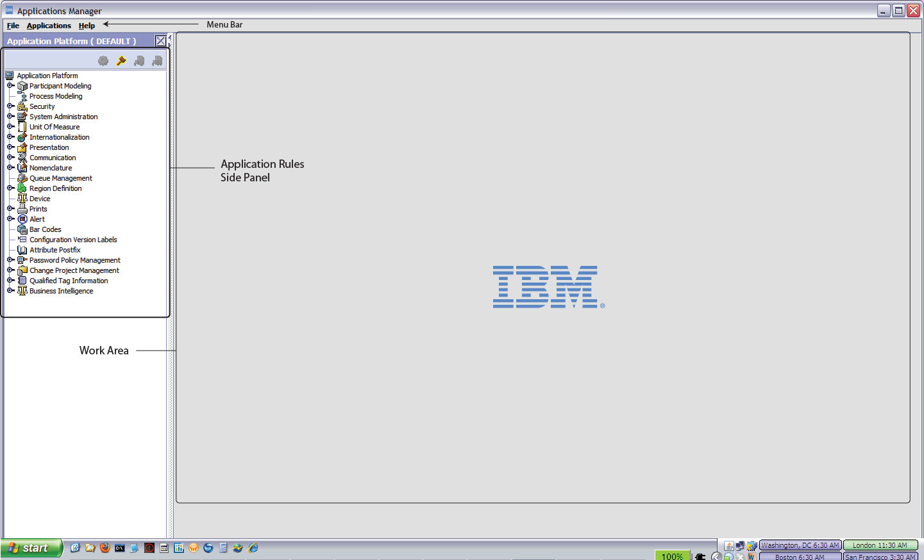Click the Java icon in the system tray

coord(729,546)
